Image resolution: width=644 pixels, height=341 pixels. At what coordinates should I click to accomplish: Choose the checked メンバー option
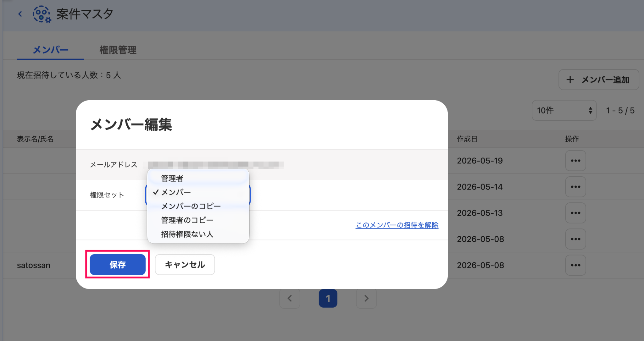pyautogui.click(x=198, y=192)
